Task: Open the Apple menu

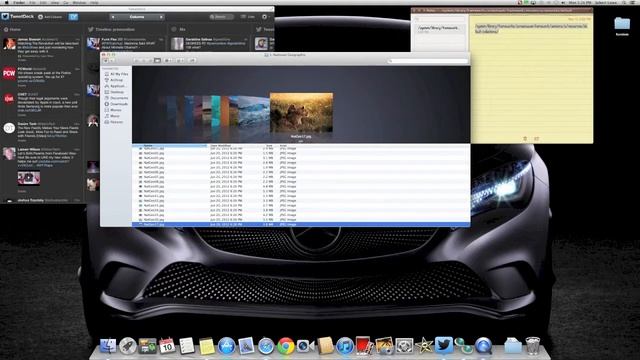Action: coord(6,2)
